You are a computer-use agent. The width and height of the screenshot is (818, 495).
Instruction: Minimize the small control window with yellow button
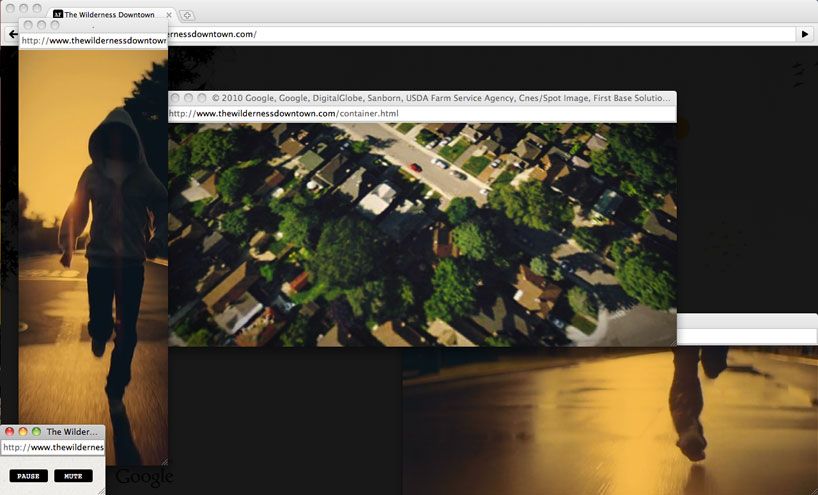[23, 432]
